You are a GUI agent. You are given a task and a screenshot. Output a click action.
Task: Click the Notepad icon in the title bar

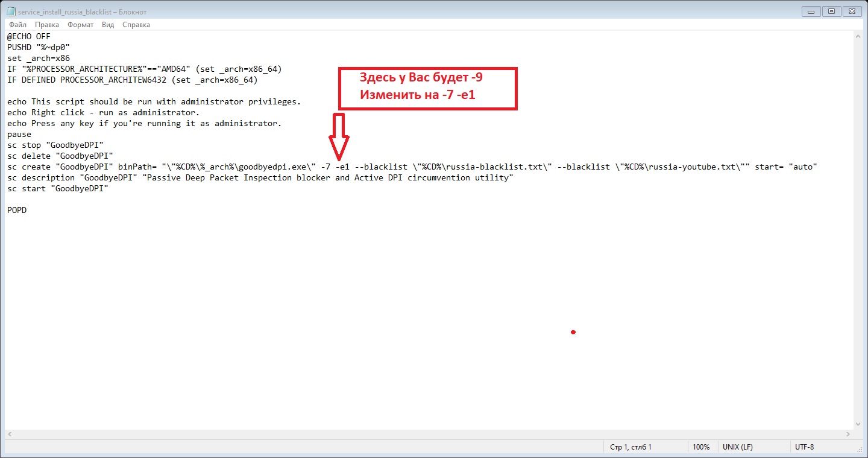[11, 11]
